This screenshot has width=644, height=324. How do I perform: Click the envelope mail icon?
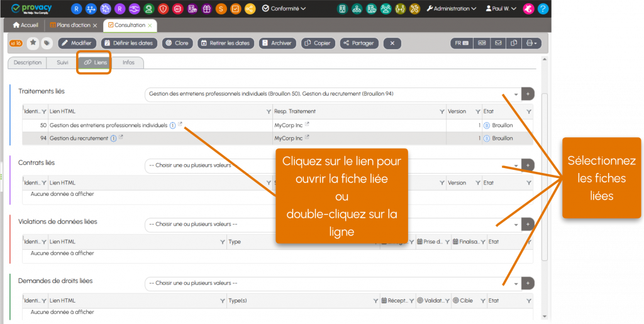[498, 43]
